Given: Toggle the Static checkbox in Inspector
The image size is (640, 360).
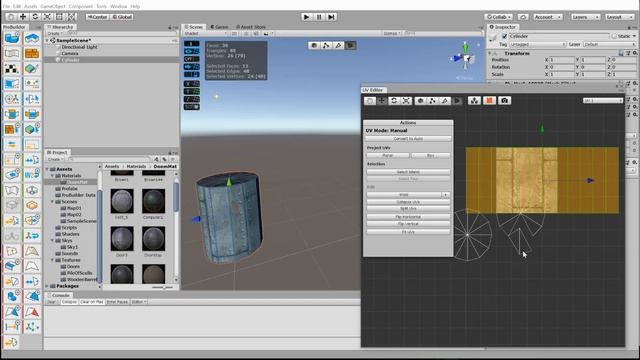Looking at the screenshot, I should click(614, 36).
